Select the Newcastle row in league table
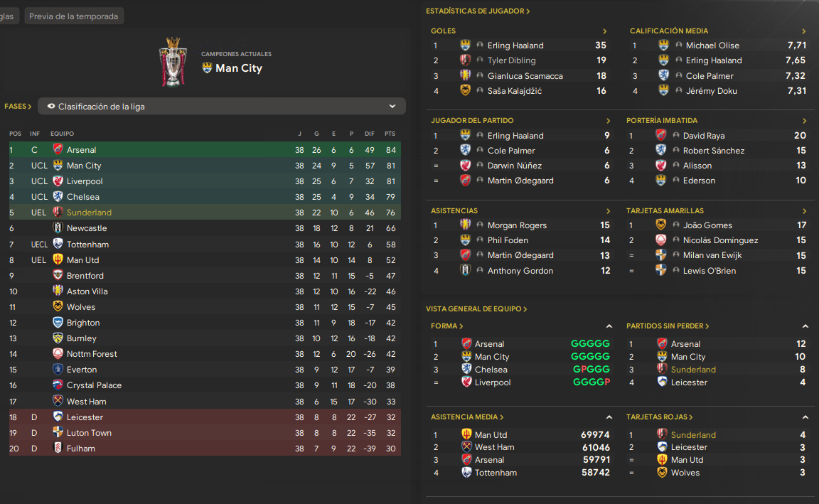Screen dimensions: 819x504 coord(205,228)
